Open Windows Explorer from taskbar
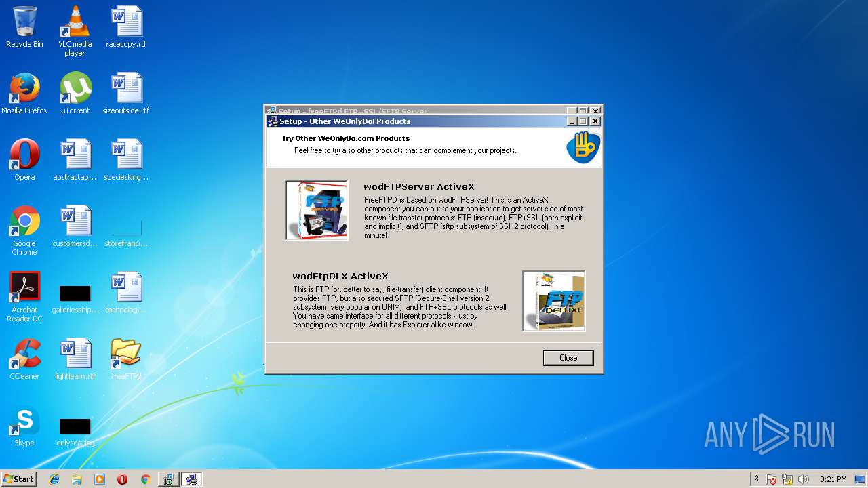Image resolution: width=868 pixels, height=488 pixels. (x=77, y=479)
